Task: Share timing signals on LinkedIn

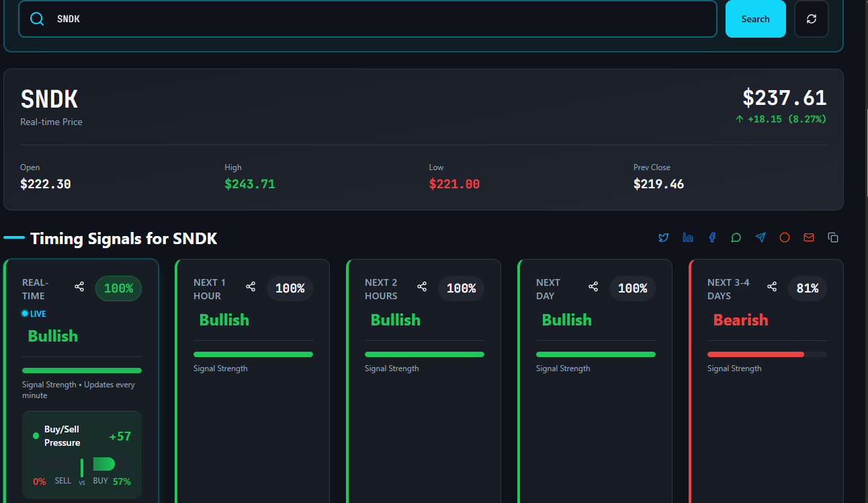Action: point(688,237)
